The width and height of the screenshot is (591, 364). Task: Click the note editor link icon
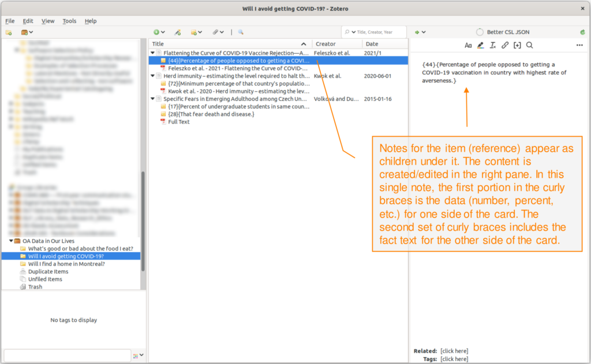[x=505, y=45]
